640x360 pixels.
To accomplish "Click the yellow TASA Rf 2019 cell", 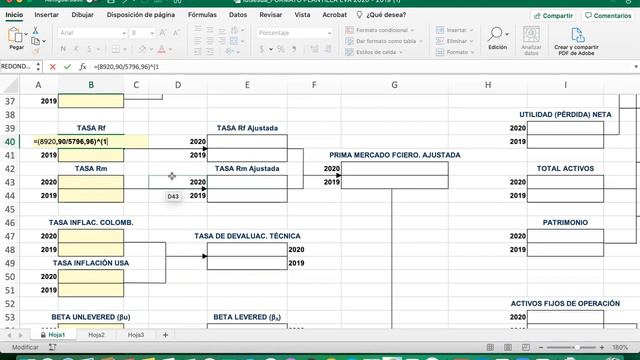I will point(91,155).
